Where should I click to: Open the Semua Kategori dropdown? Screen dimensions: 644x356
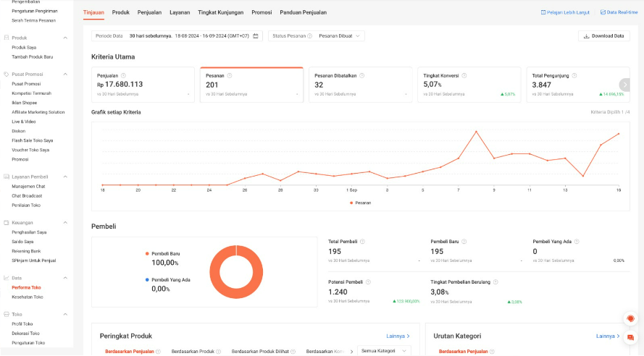[x=384, y=351]
